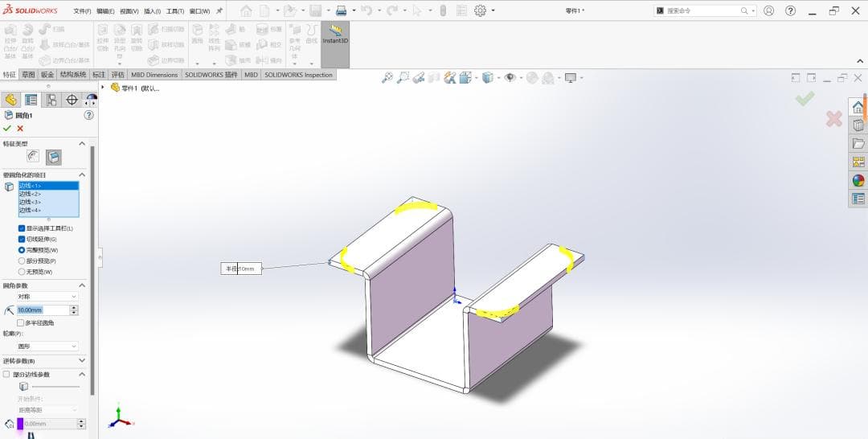Pin the menu bar with the pushpin
The height and width of the screenshot is (439, 868).
219,10
